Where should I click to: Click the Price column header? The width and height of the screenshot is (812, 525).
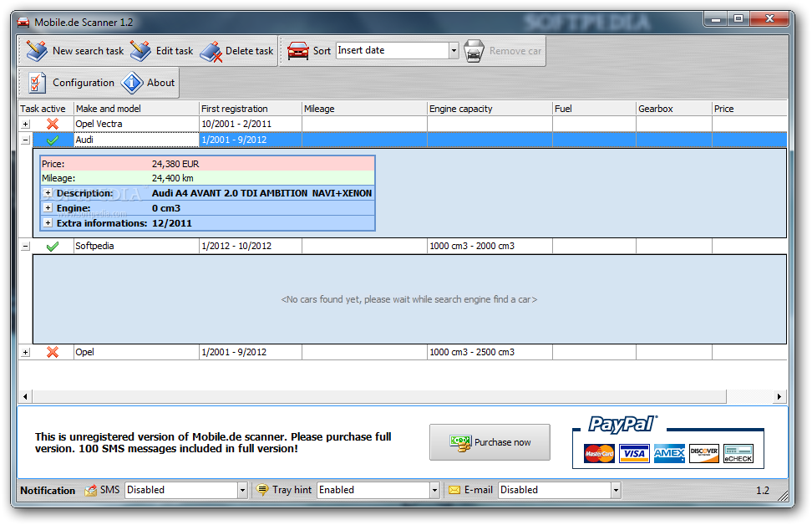pyautogui.click(x=749, y=109)
